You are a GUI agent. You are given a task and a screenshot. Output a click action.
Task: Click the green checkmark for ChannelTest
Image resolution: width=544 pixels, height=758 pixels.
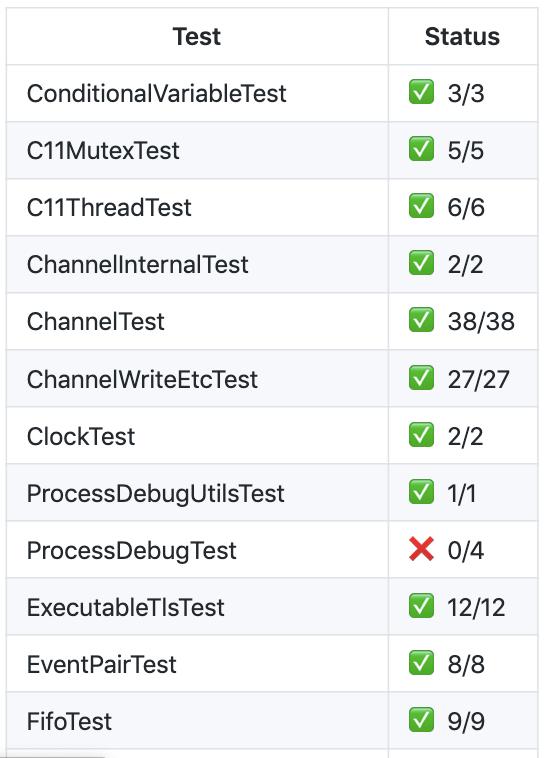coord(421,320)
